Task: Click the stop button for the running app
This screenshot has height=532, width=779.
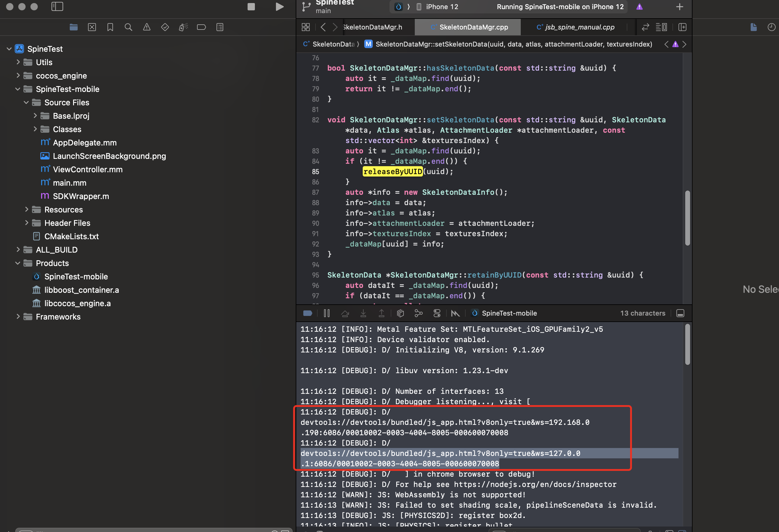Action: click(x=251, y=7)
